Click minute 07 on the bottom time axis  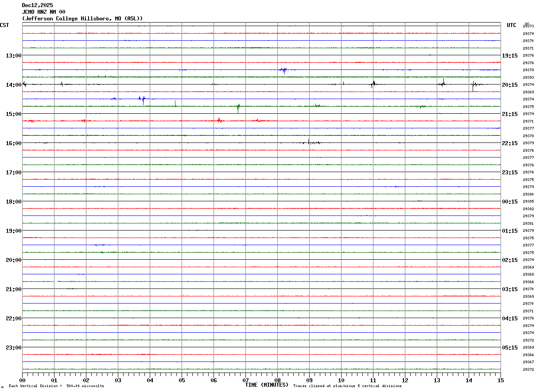(x=245, y=380)
